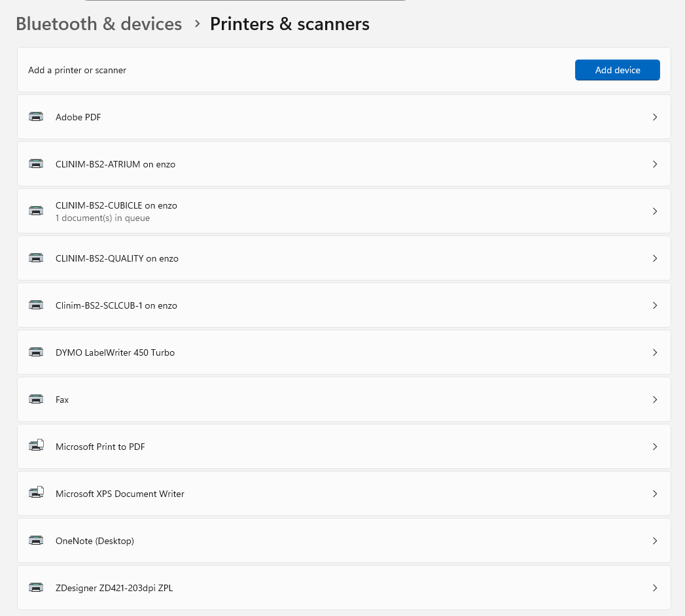The image size is (685, 616).
Task: Select OneNote (Desktop) text
Action: tap(95, 541)
